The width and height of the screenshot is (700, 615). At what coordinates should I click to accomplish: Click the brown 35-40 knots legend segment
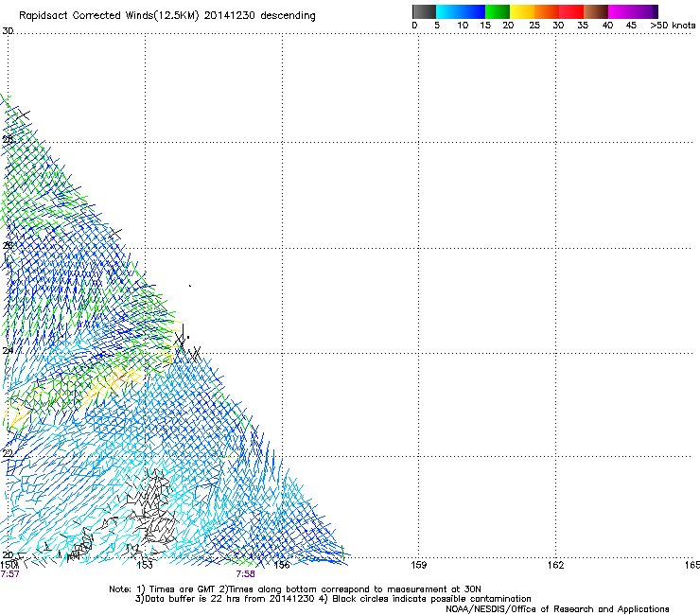tap(596, 11)
